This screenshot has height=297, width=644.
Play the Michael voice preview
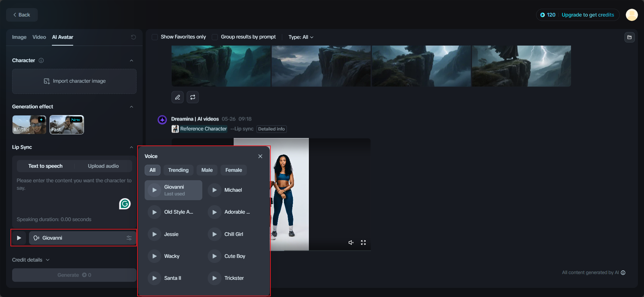coord(214,190)
